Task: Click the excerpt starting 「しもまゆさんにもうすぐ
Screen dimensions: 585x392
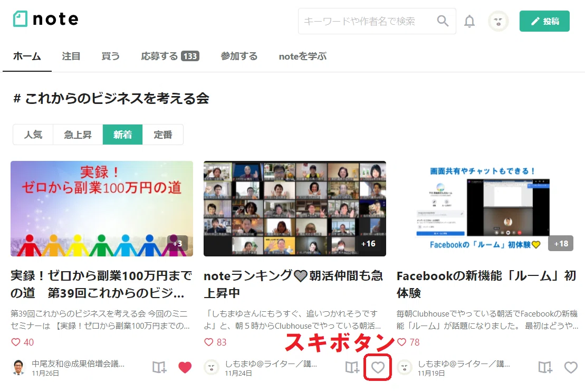Action: (x=292, y=320)
